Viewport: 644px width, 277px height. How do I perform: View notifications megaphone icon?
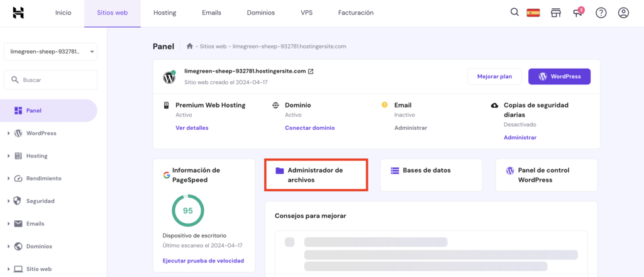click(578, 13)
